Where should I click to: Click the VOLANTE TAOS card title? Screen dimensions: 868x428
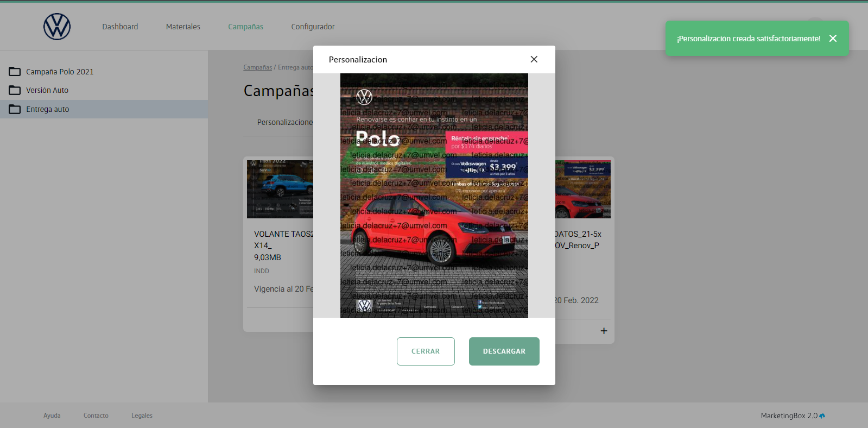pos(283,240)
